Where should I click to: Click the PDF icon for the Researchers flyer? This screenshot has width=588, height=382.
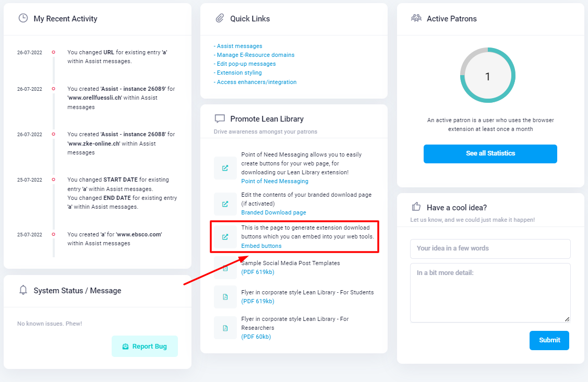pos(226,327)
